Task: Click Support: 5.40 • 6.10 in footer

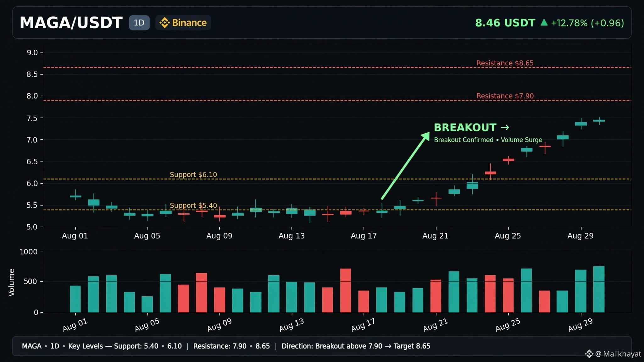Action: tap(148, 346)
